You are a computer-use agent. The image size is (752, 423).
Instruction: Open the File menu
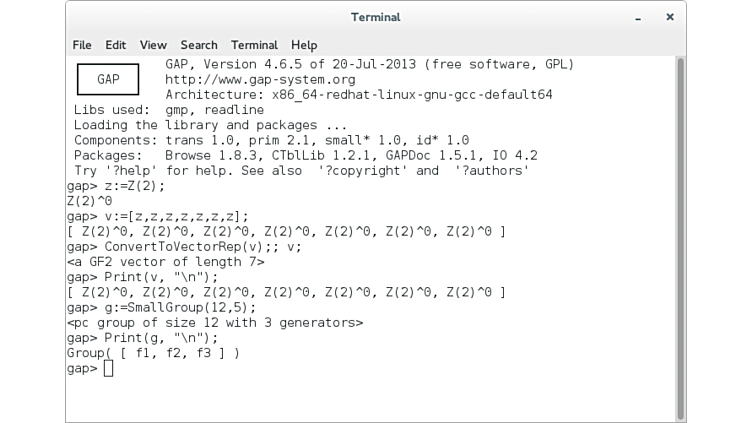[82, 45]
